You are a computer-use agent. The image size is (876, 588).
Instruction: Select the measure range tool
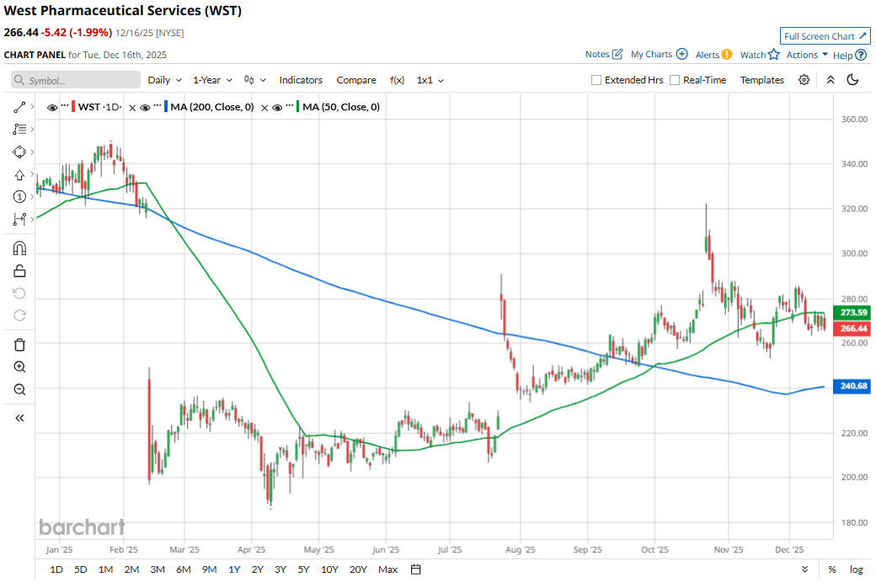[19, 219]
